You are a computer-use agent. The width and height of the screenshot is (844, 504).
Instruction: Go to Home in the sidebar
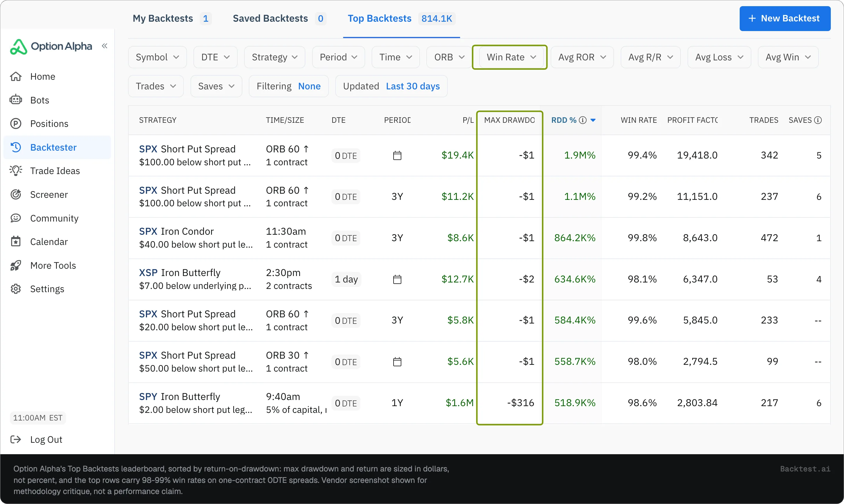pos(57,76)
